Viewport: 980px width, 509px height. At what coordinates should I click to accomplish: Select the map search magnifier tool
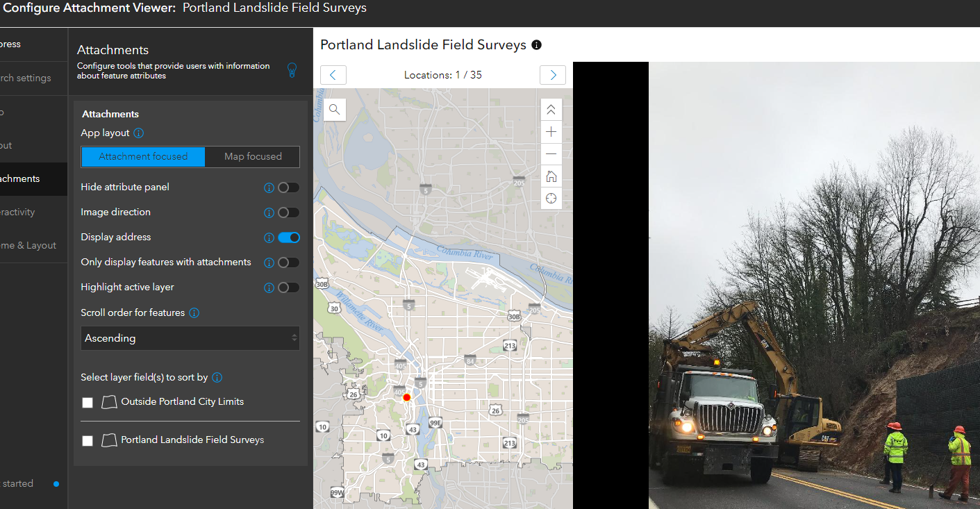click(334, 110)
